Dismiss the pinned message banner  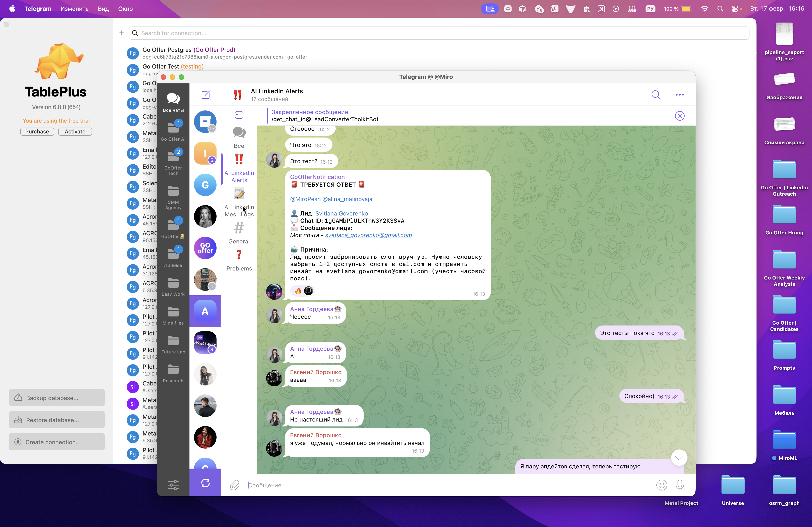pos(679,116)
